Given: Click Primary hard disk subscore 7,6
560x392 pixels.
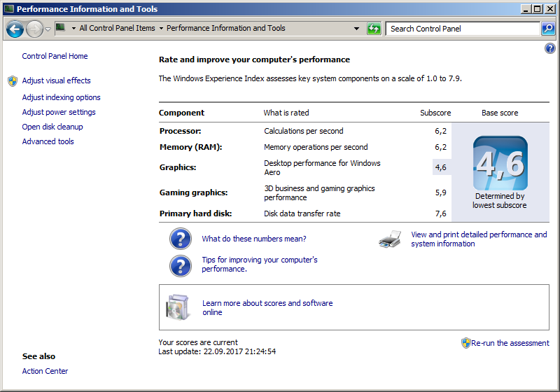Looking at the screenshot, I should 440,213.
